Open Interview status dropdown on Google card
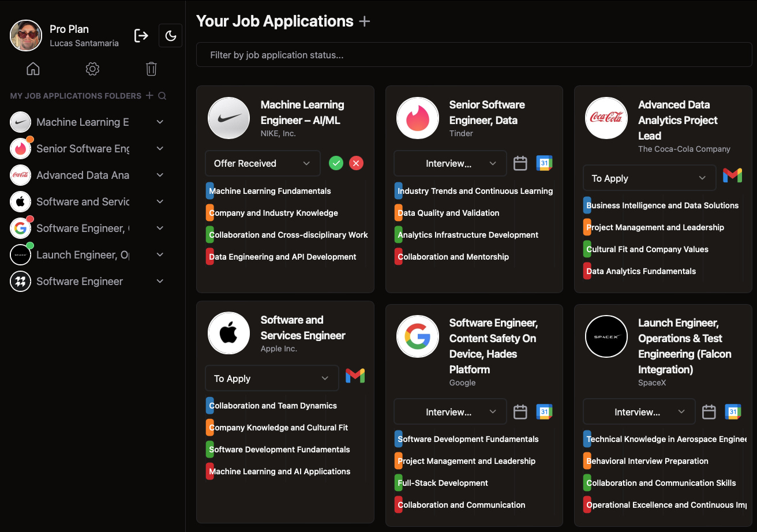 point(450,412)
